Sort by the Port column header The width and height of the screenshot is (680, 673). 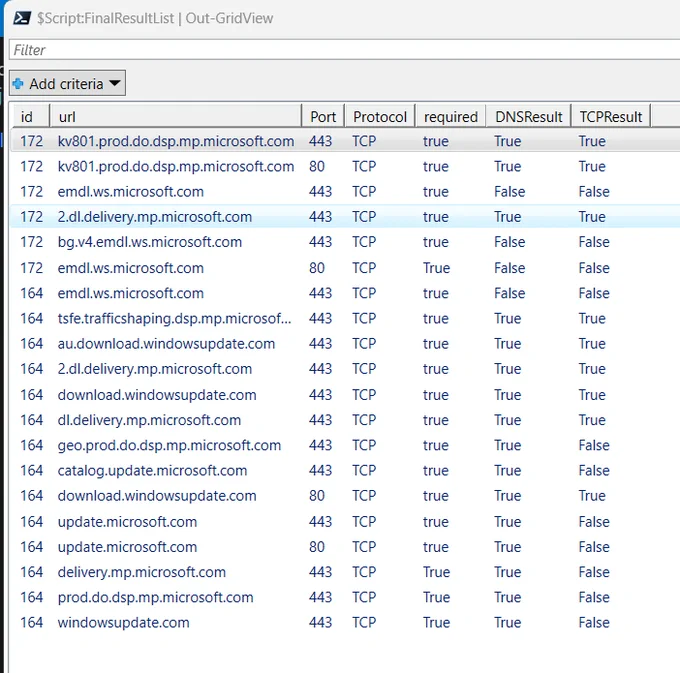click(x=323, y=116)
